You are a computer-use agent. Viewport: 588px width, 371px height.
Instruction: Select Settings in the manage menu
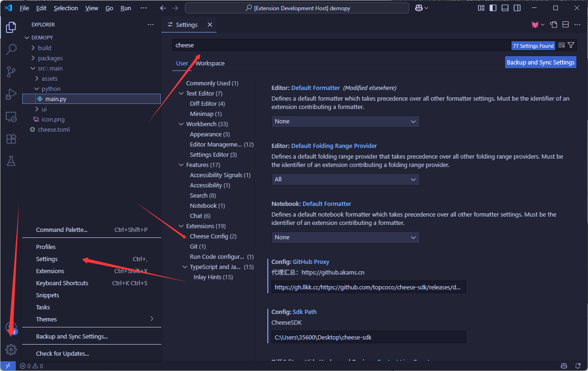coord(92,259)
